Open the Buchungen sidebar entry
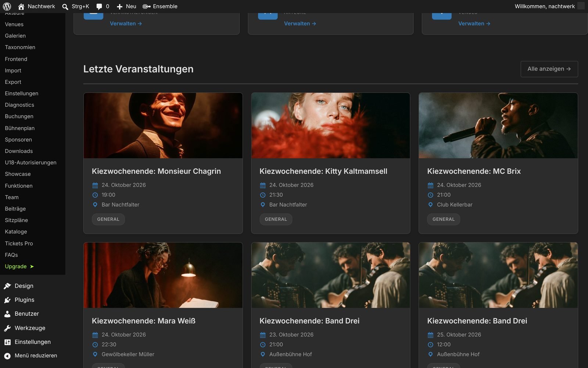 [x=19, y=116]
